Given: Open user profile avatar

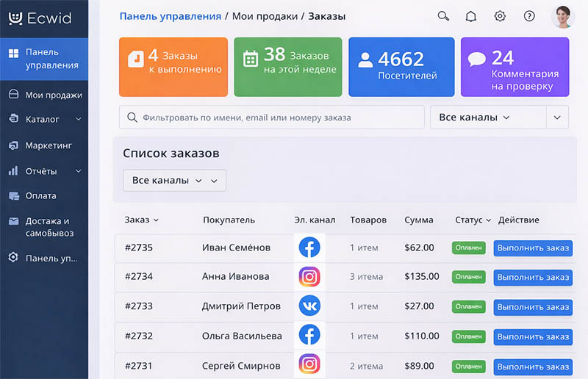Looking at the screenshot, I should [562, 16].
